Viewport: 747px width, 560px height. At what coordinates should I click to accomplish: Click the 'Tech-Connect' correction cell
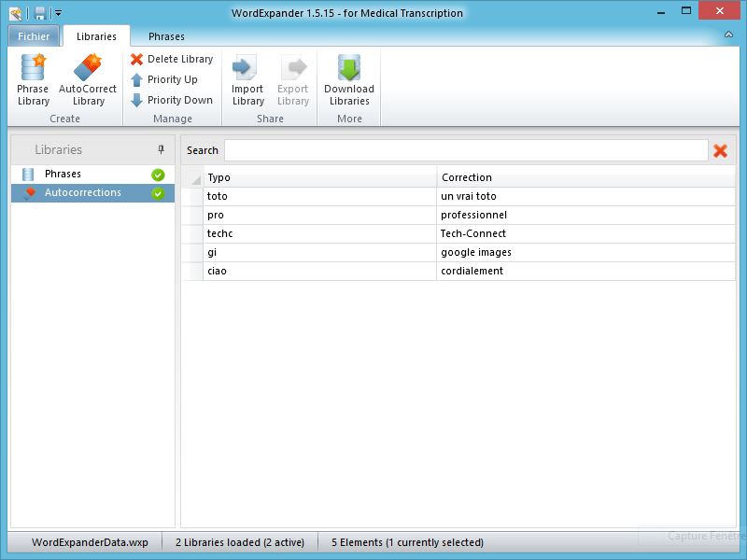click(x=586, y=234)
